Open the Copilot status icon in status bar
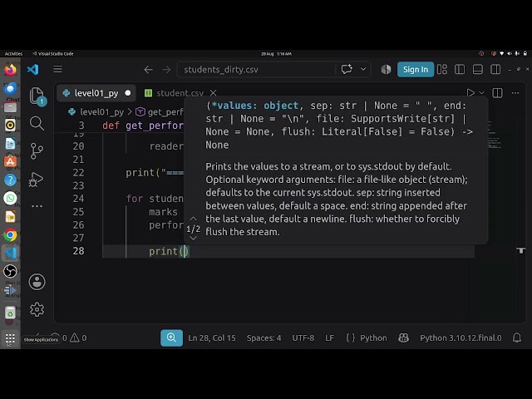 point(403,337)
